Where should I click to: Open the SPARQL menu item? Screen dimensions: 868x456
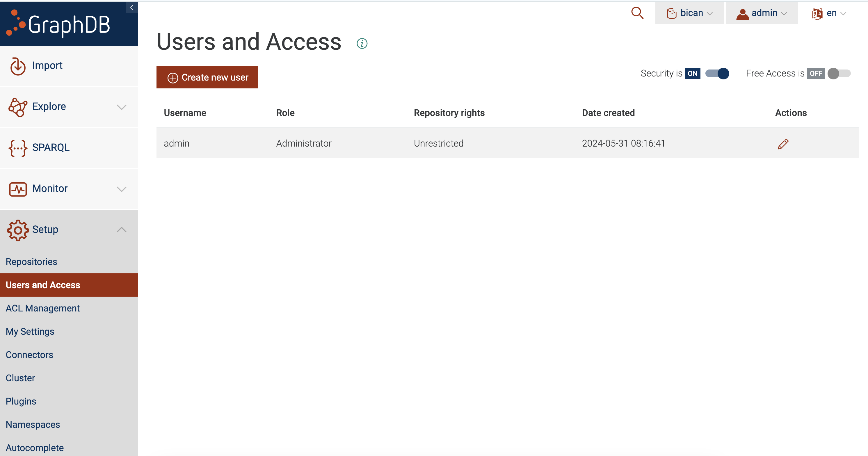pyautogui.click(x=69, y=148)
